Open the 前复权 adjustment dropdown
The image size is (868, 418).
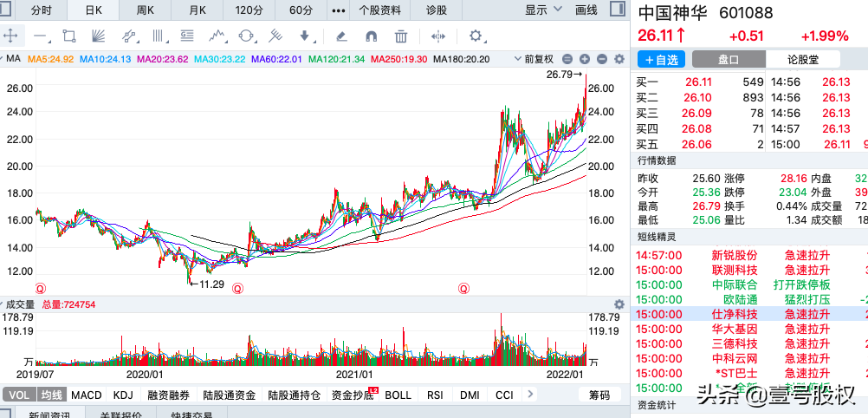pos(534,59)
